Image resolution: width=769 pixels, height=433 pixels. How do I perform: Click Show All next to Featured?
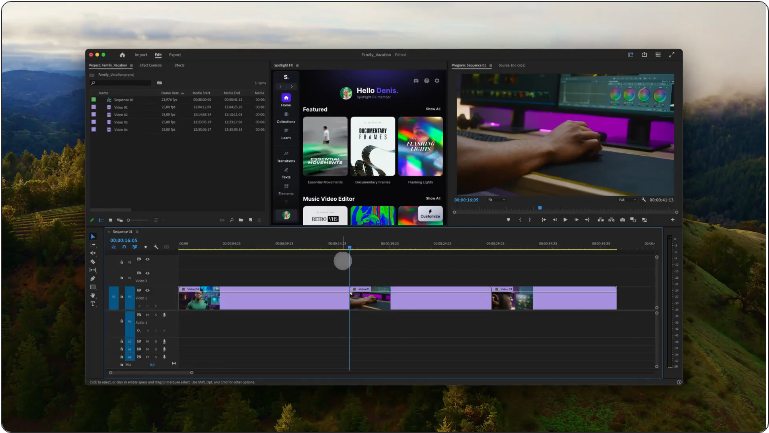click(432, 109)
